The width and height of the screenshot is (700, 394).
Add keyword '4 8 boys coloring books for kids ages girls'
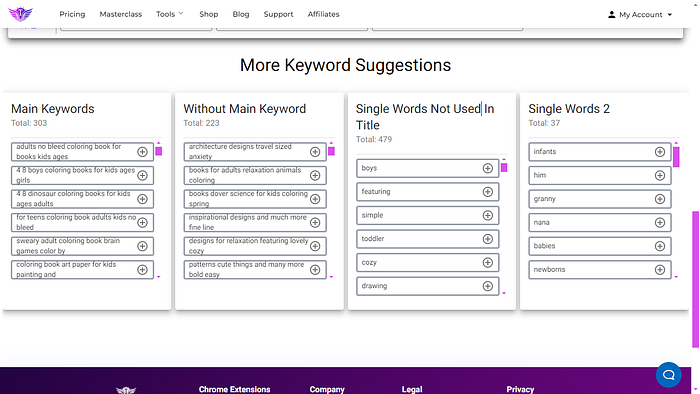tap(142, 175)
